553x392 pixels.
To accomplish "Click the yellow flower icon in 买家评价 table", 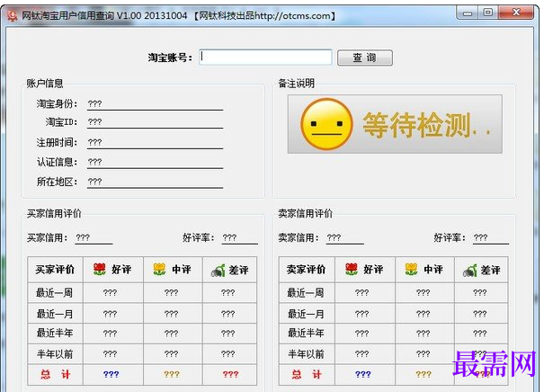I will point(159,270).
